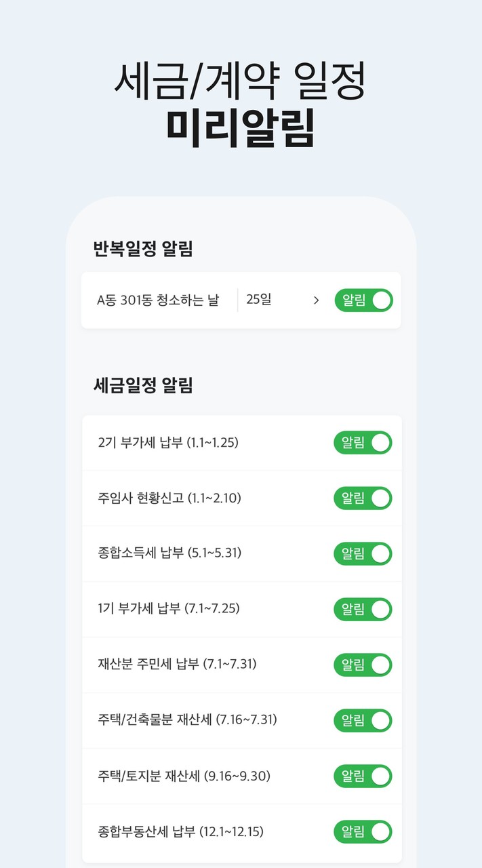The height and width of the screenshot is (868, 482).
Task: Disable the 주임사 현황신고 notification toggle
Action: pyautogui.click(x=363, y=498)
